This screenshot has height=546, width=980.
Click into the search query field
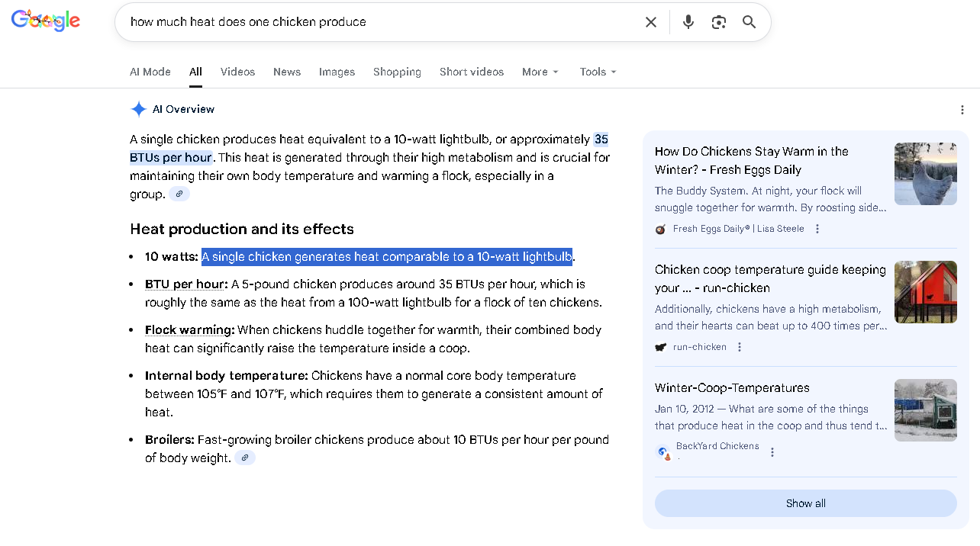[382, 22]
